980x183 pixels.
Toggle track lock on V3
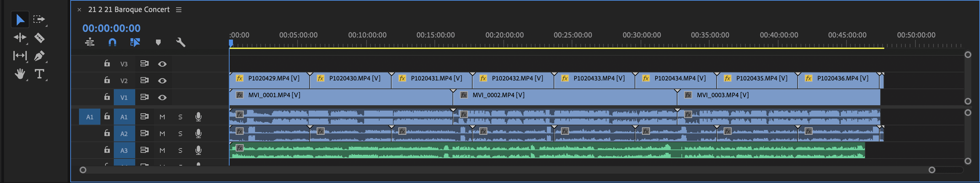(x=107, y=63)
